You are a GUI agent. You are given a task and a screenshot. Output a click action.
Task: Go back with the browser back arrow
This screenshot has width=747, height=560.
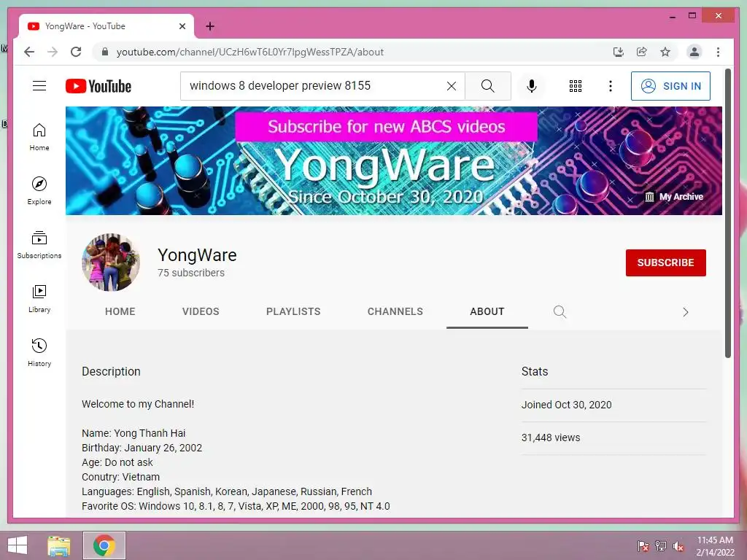(x=29, y=52)
